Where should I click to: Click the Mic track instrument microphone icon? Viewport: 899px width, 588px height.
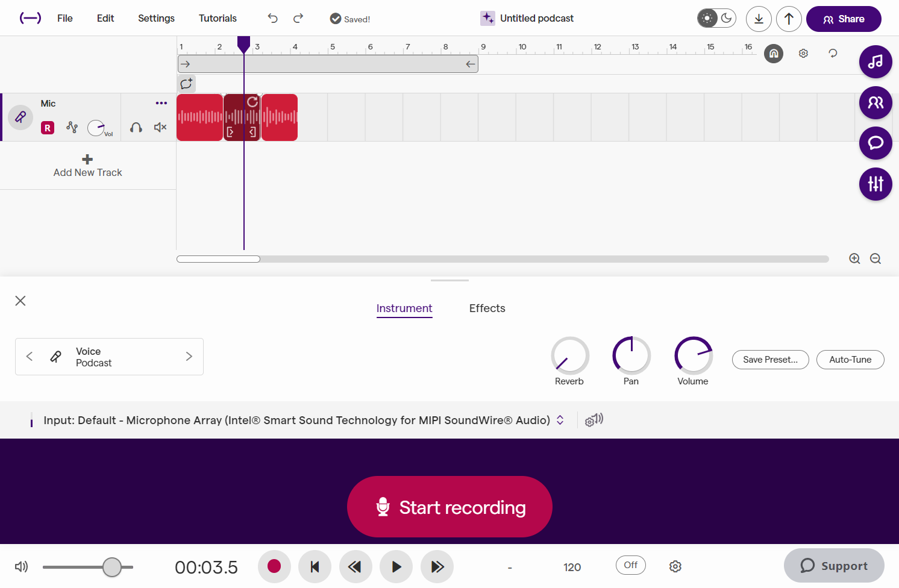coord(20,117)
